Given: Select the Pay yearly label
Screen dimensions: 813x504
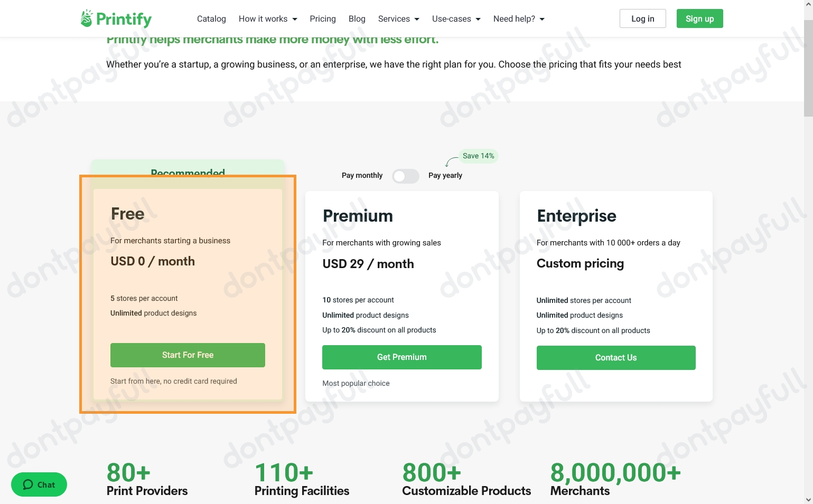Looking at the screenshot, I should pyautogui.click(x=445, y=175).
